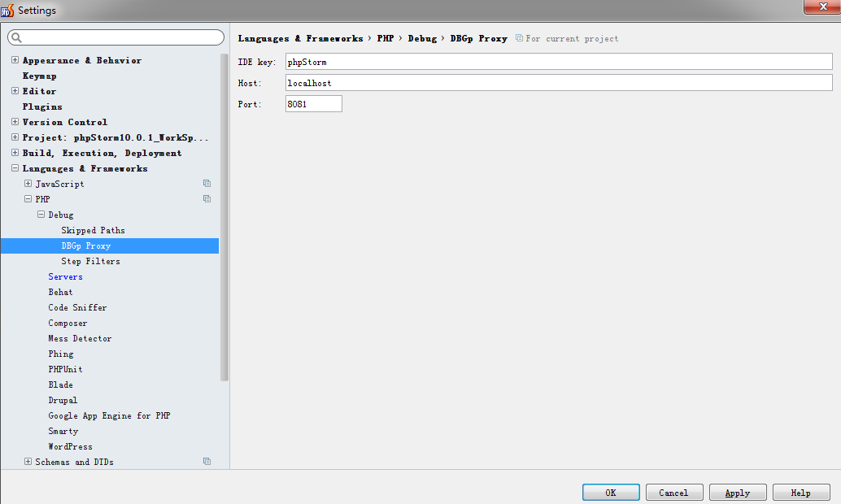
Task: Collapse the Languages & Frameworks node
Action: 15,168
